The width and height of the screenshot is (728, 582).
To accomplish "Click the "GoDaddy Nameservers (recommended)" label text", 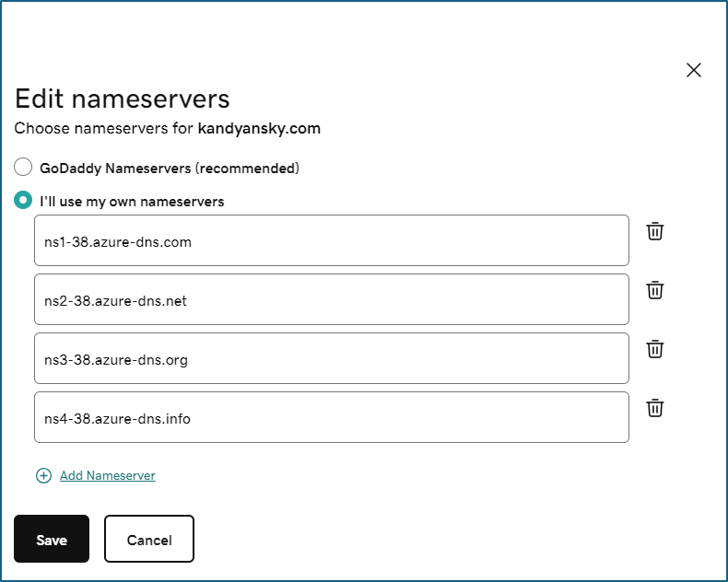I will click(x=170, y=168).
